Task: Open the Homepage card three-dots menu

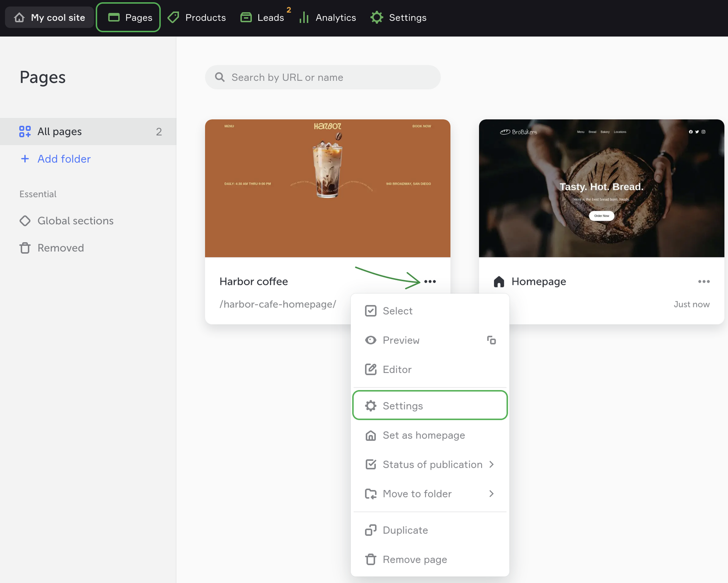Action: coord(704,281)
